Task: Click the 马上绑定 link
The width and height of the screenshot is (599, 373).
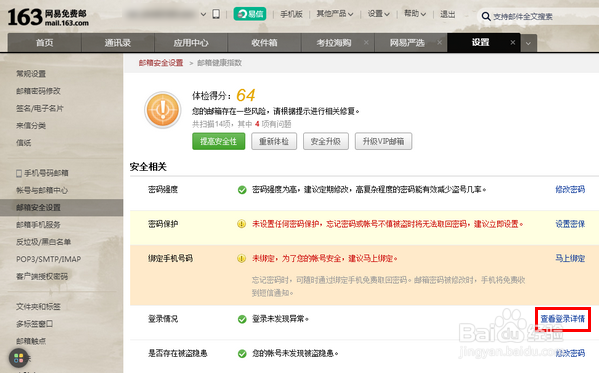Action: [570, 258]
